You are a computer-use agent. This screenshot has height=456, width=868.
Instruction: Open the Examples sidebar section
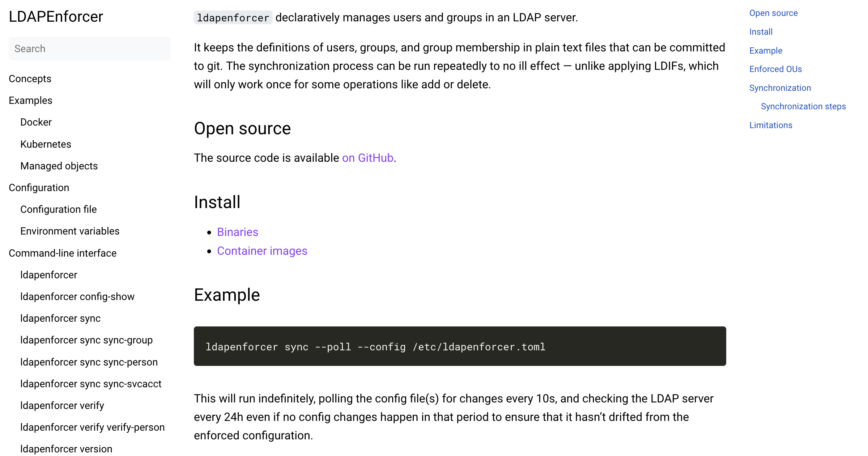click(x=30, y=100)
